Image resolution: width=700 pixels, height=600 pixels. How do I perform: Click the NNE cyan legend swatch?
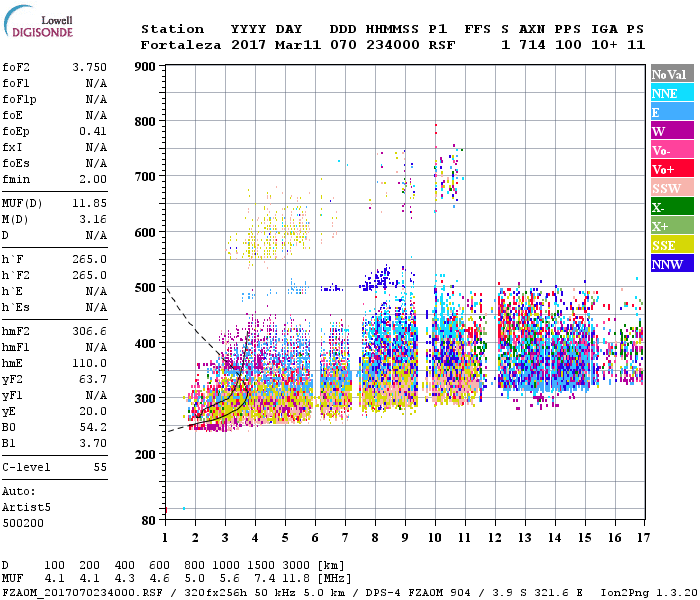tap(672, 93)
